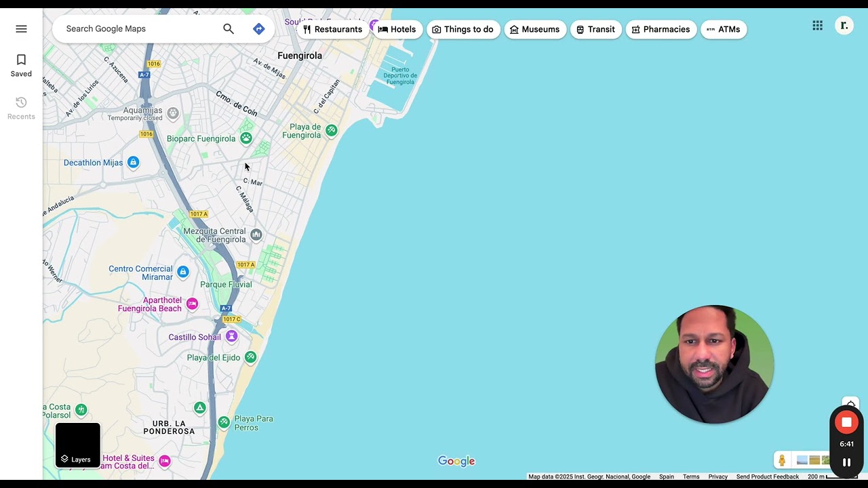Select the Puerto Deportivo de Fuengirola label
The height and width of the screenshot is (488, 868).
tap(399, 75)
